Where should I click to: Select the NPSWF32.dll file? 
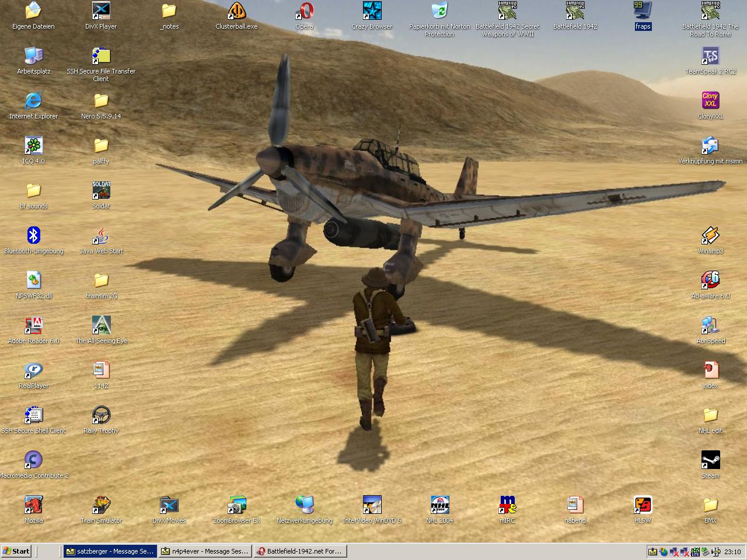tap(33, 285)
